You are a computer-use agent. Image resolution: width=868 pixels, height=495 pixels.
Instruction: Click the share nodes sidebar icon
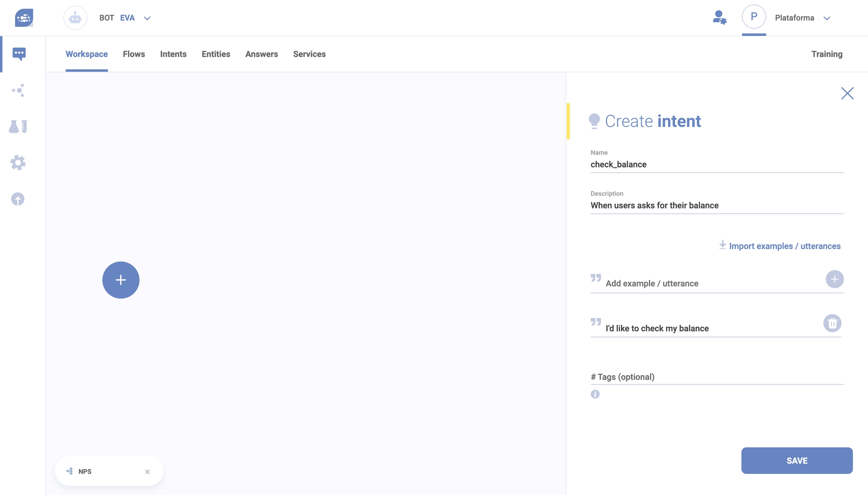point(18,90)
